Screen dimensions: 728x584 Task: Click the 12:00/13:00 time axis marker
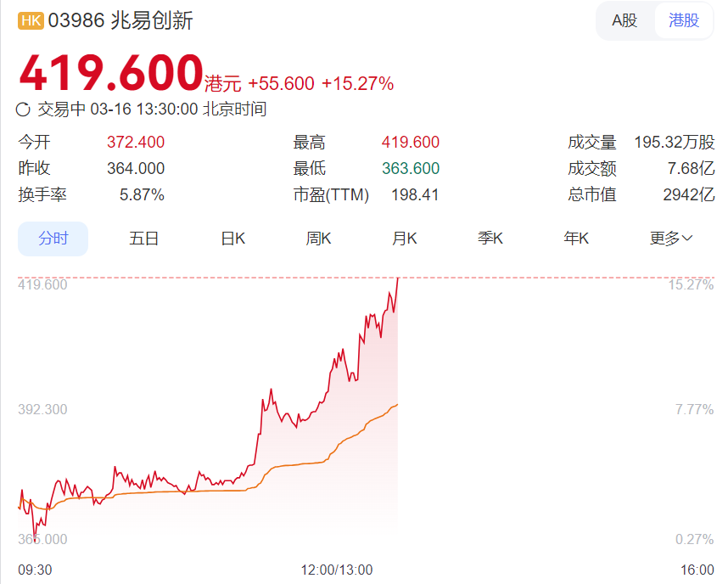(x=337, y=569)
